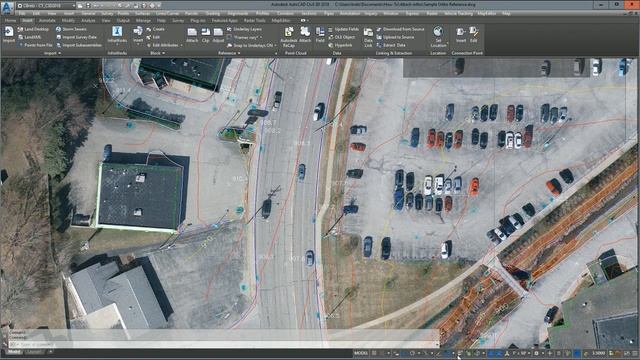The width and height of the screenshot is (640, 360).
Task: Click the MODEL status bar button
Action: 361,353
